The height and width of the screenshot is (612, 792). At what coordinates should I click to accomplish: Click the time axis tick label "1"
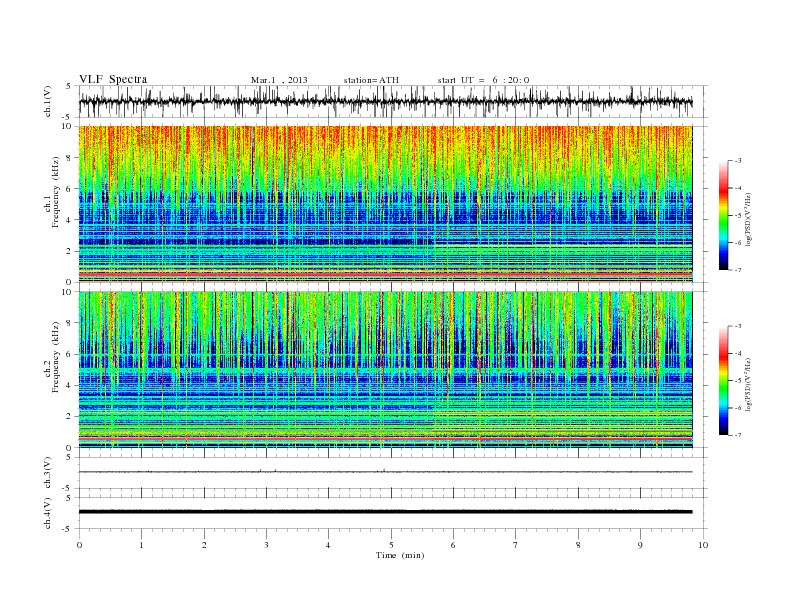click(141, 545)
